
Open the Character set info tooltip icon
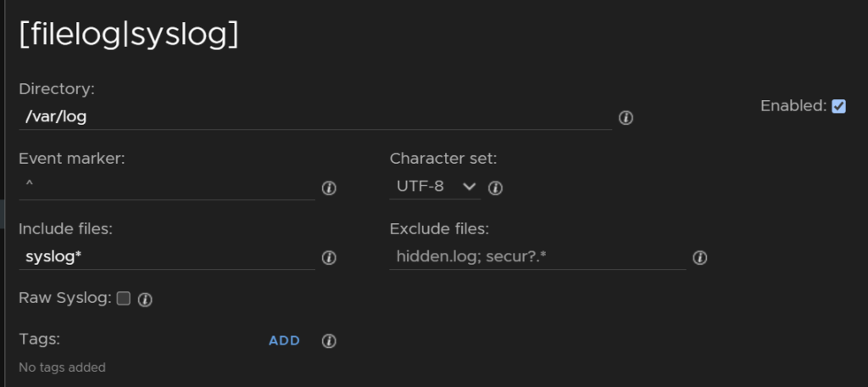[495, 188]
